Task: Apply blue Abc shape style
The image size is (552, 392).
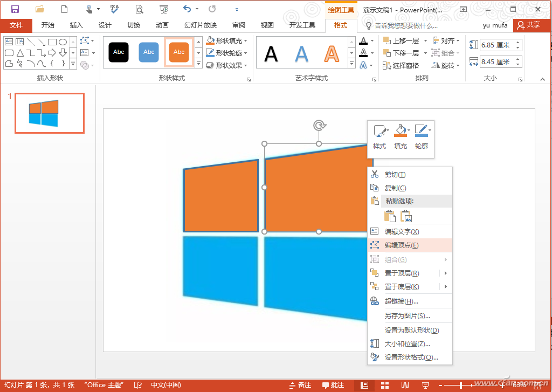Action: pyautogui.click(x=149, y=52)
